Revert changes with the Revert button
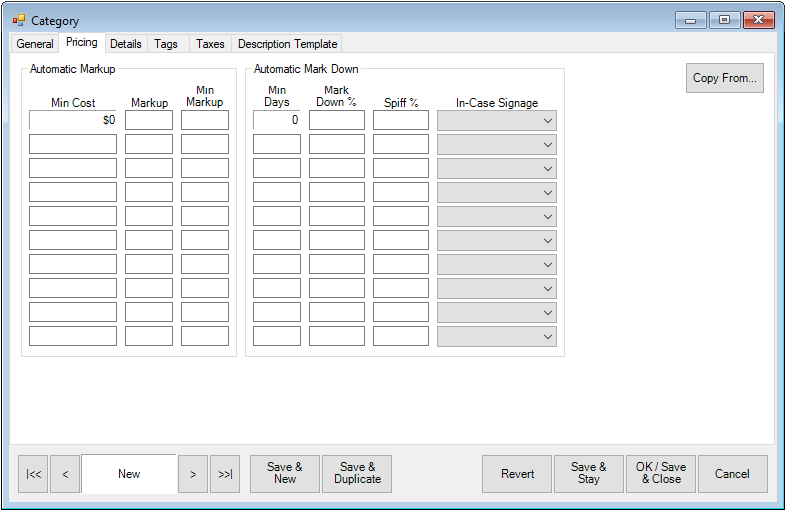This screenshot has width=787, height=511. click(x=517, y=474)
